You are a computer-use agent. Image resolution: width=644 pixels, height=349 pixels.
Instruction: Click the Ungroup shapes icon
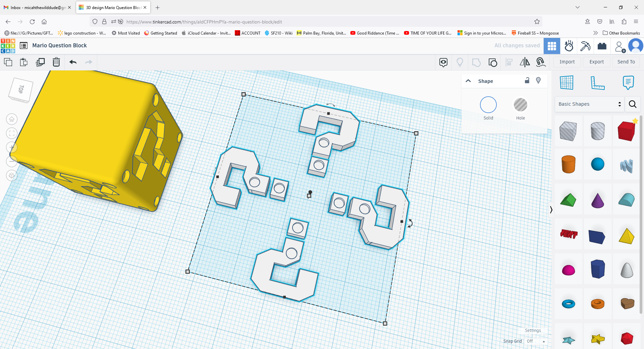click(493, 62)
